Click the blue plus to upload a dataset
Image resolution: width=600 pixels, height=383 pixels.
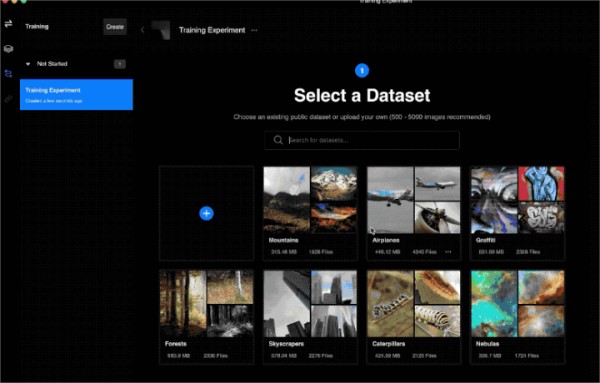pos(206,213)
